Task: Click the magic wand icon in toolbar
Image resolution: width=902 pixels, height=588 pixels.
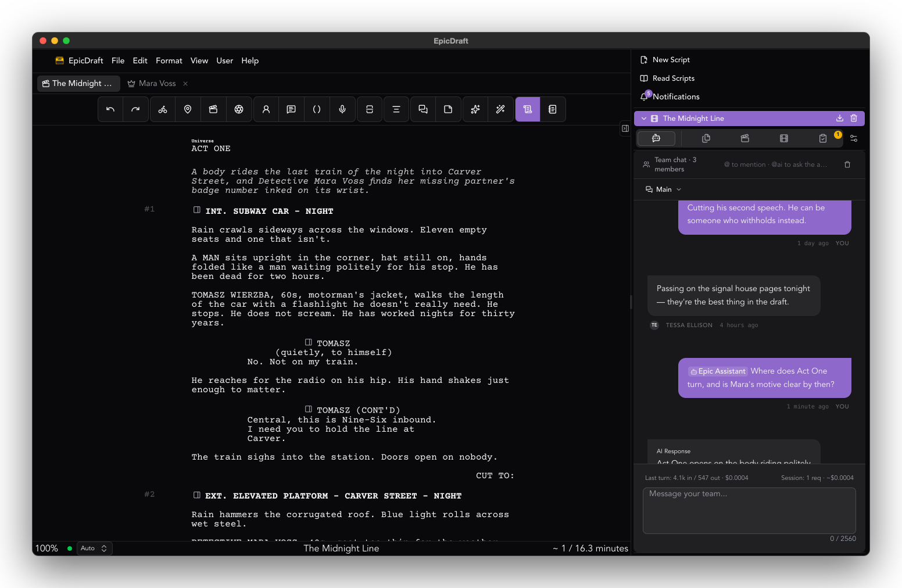Action: click(x=500, y=109)
